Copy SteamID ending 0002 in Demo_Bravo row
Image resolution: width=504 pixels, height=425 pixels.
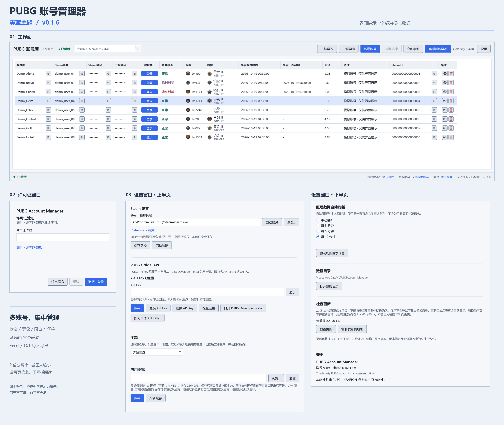(x=434, y=83)
